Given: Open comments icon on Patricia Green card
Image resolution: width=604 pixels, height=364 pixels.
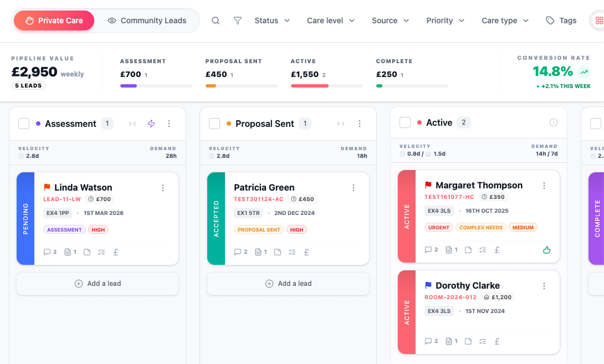Looking at the screenshot, I should [x=238, y=252].
